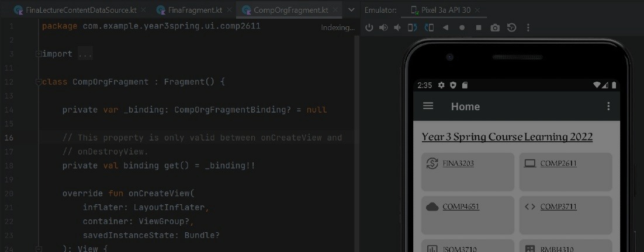The width and height of the screenshot is (644, 252).
Task: Click the emulator Power button icon
Action: pos(369,27)
